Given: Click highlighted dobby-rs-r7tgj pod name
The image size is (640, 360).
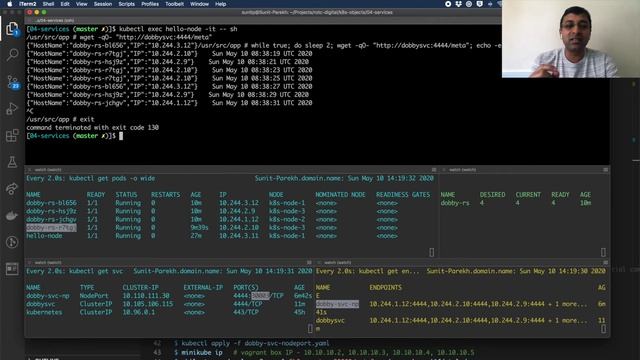Looking at the screenshot, I should [x=51, y=227].
